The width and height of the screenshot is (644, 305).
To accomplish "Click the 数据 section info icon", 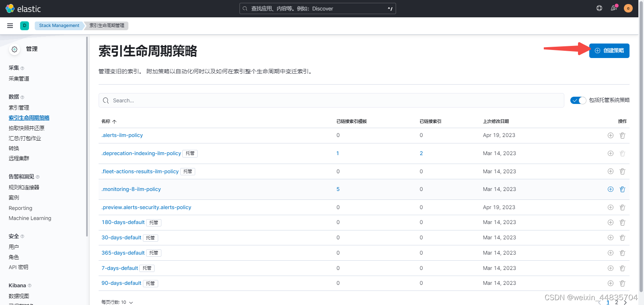I will 22,97.
